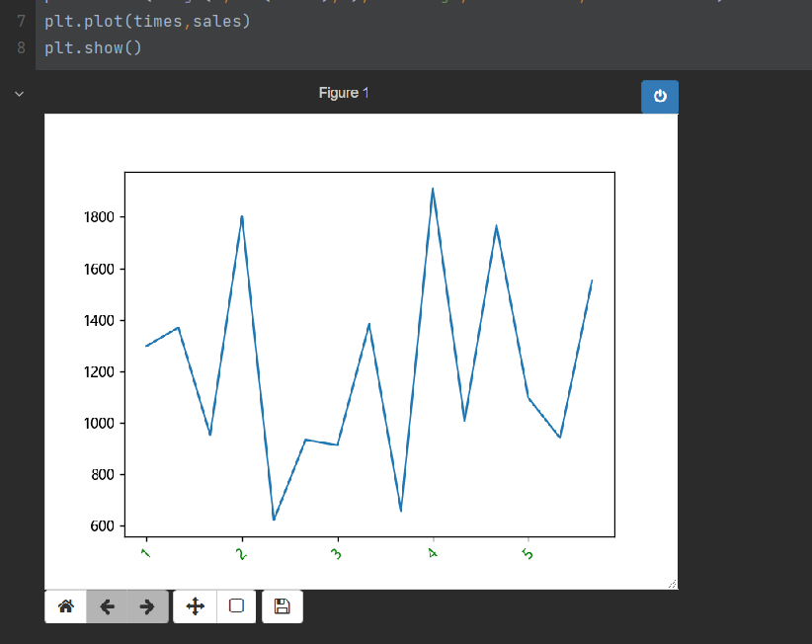812x644 pixels.
Task: Click the Home reset view icon
Action: pos(66,606)
